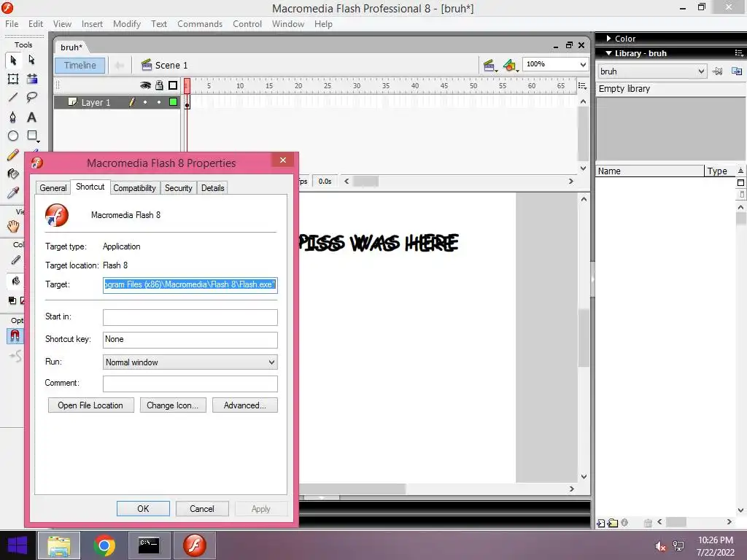Click black and white colors icon
Screen dimensions: 747x560
pyautogui.click(x=12, y=300)
